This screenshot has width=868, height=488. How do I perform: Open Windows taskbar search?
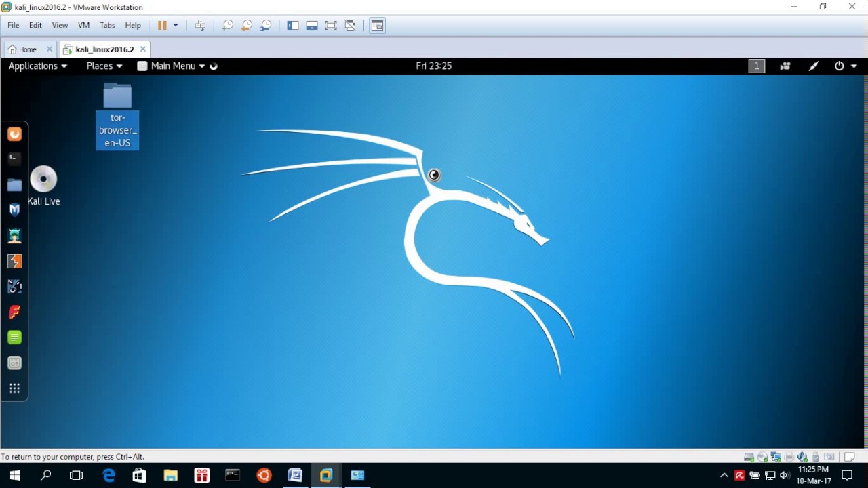45,475
